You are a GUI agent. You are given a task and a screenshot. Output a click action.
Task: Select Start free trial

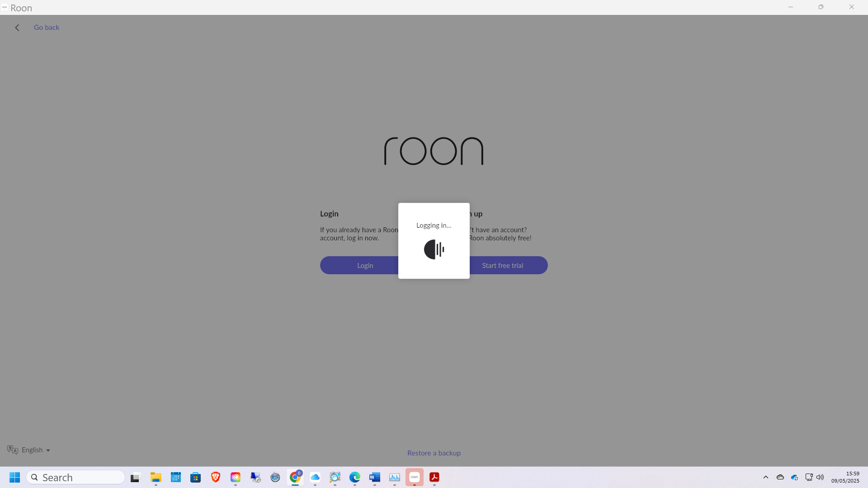point(502,265)
